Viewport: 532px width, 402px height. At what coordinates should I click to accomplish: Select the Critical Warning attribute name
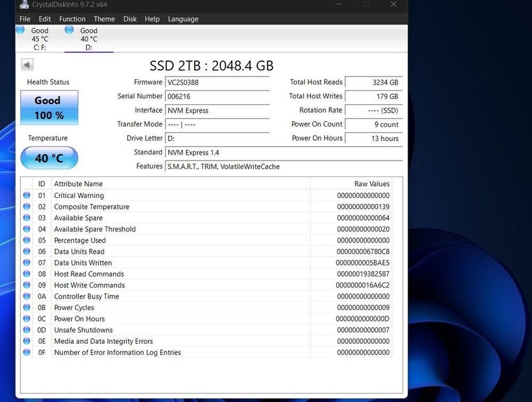click(x=79, y=196)
